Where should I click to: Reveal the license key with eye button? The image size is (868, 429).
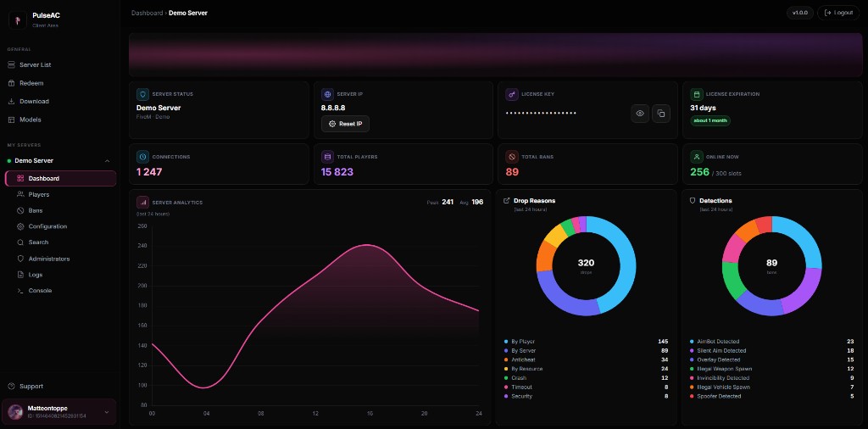(640, 114)
